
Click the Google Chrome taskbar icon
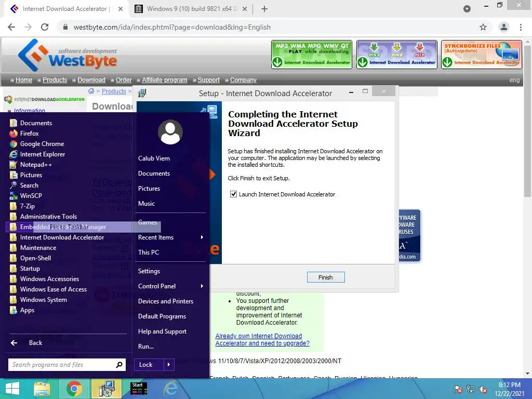tap(74, 389)
